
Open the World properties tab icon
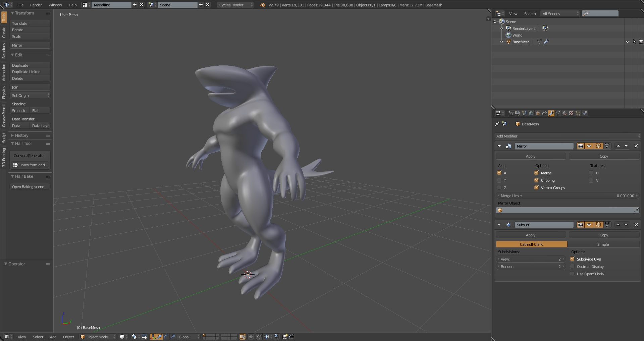[x=531, y=113]
